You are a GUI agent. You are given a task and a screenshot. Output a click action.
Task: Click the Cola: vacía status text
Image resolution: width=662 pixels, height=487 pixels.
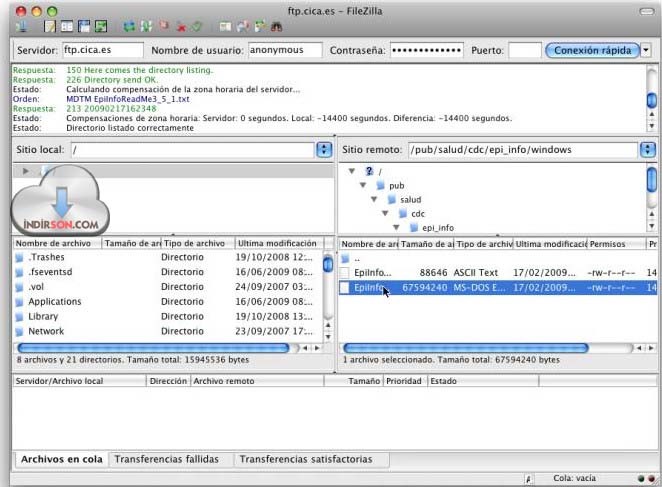point(574,478)
